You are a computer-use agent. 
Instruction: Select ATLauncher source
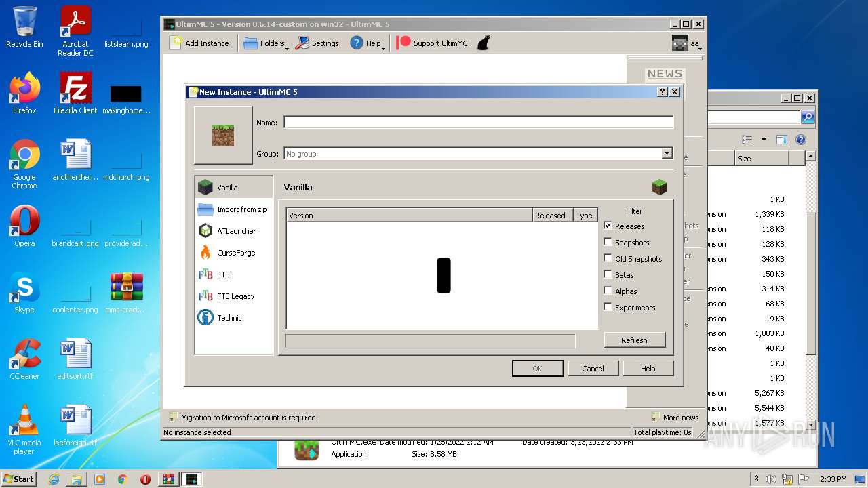pyautogui.click(x=234, y=231)
